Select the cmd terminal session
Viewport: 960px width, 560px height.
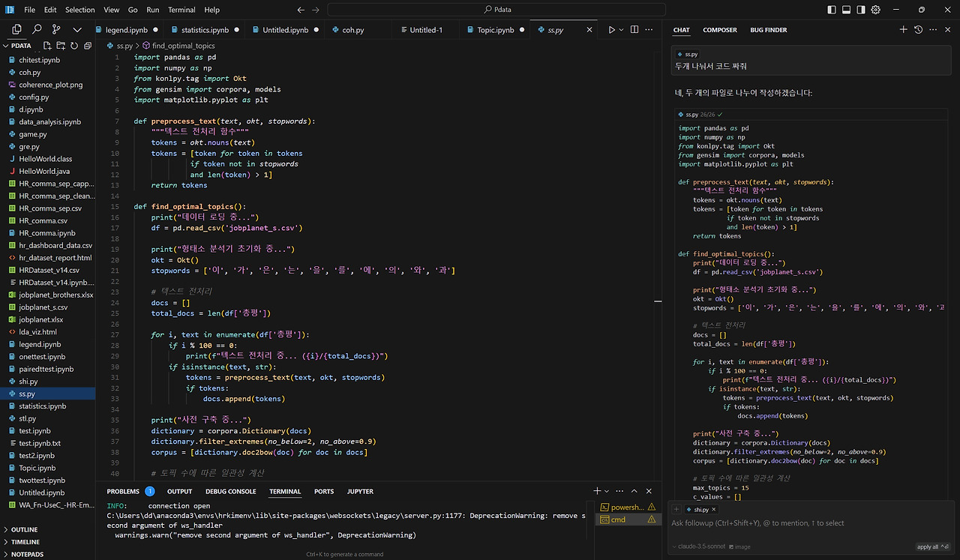tap(619, 520)
